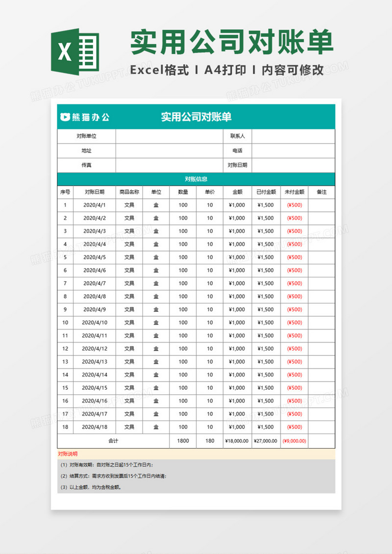Click the blank field next to 地址

tap(170, 151)
